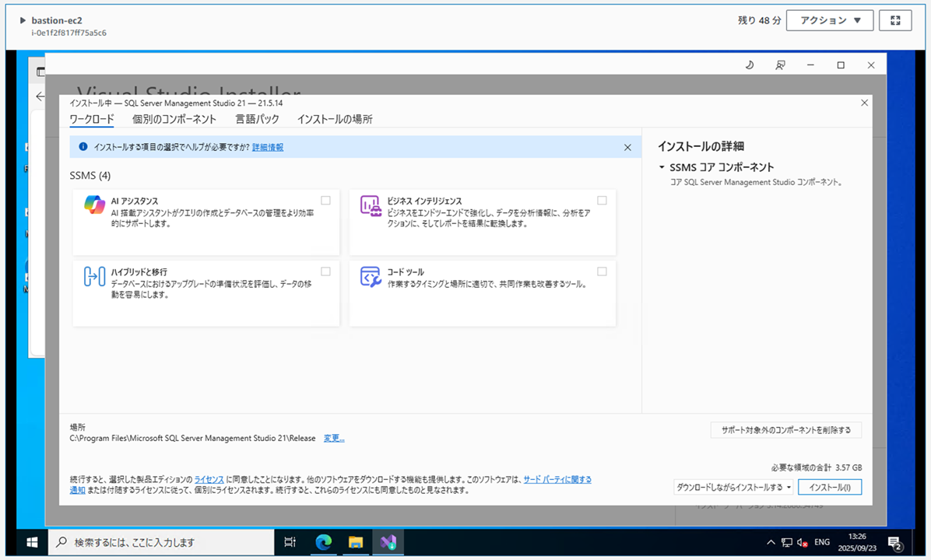Viewport: 931px width, 560px height.
Task: Click the コード ツール card title
Action: 406,272
